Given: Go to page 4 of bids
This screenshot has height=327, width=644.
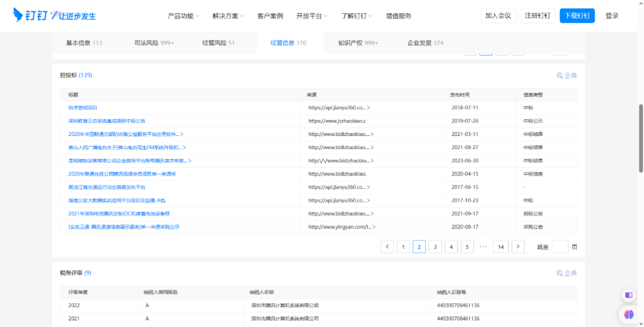Looking at the screenshot, I should tap(451, 246).
